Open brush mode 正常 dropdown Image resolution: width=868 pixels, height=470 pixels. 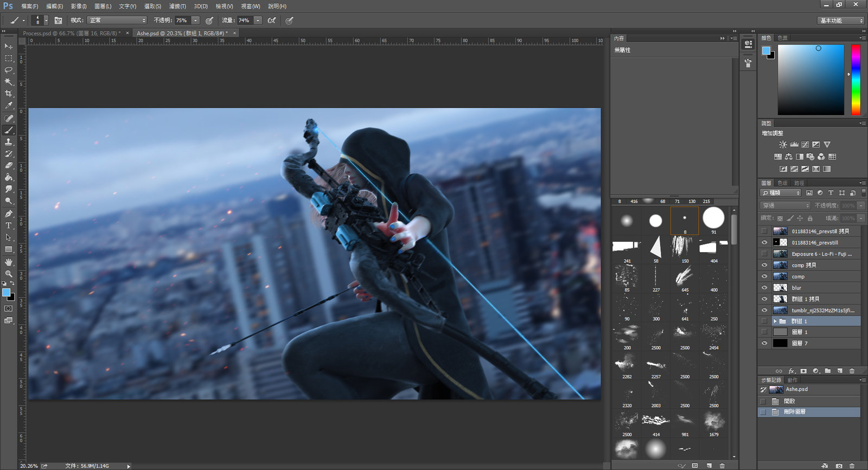pyautogui.click(x=117, y=20)
